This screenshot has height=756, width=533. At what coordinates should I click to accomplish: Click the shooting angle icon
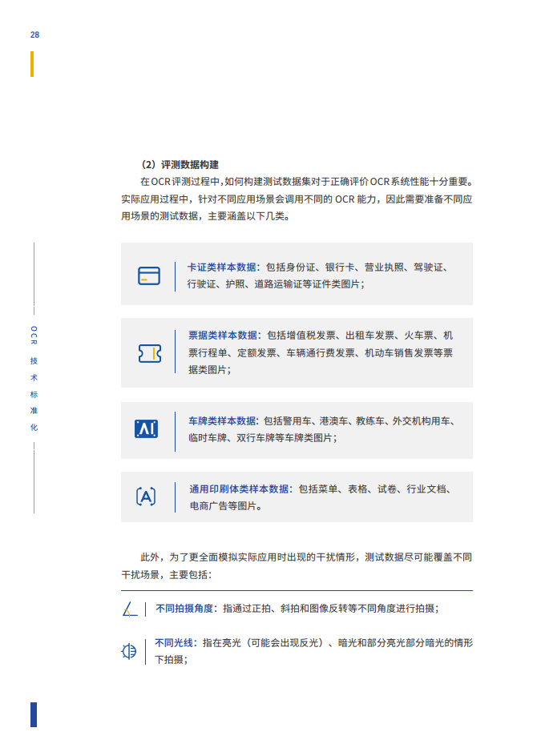tap(129, 609)
